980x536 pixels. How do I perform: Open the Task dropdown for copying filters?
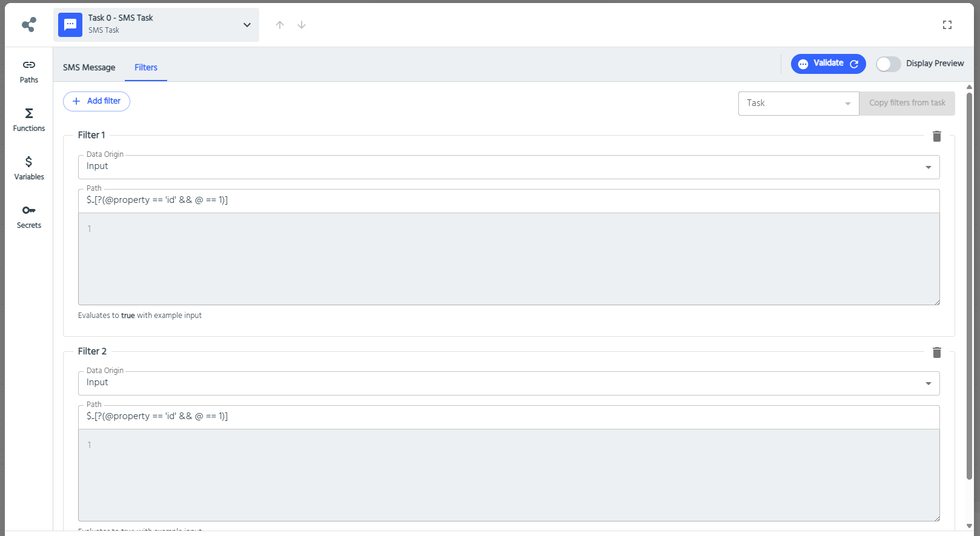tap(798, 104)
